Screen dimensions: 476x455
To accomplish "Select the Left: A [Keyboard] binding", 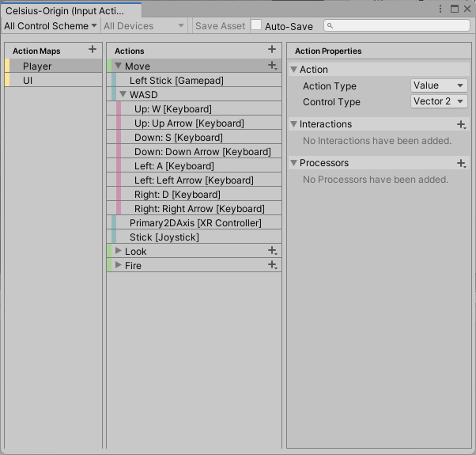I will point(194,166).
